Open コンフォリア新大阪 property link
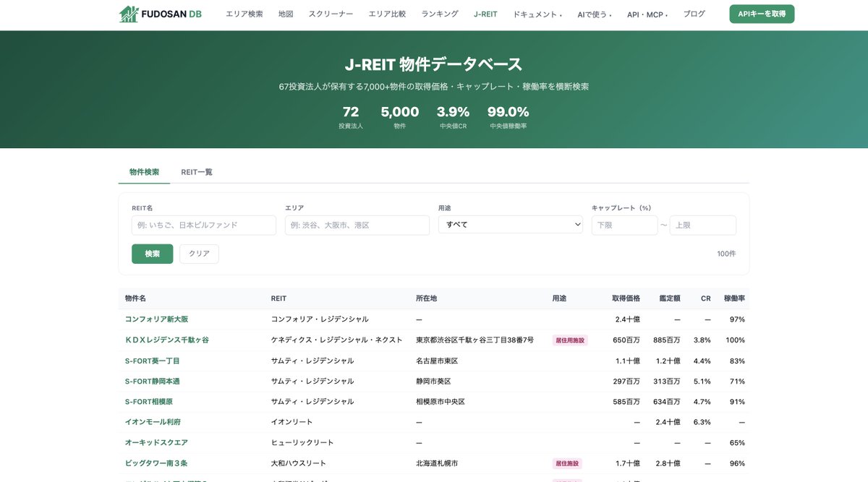 click(x=156, y=319)
